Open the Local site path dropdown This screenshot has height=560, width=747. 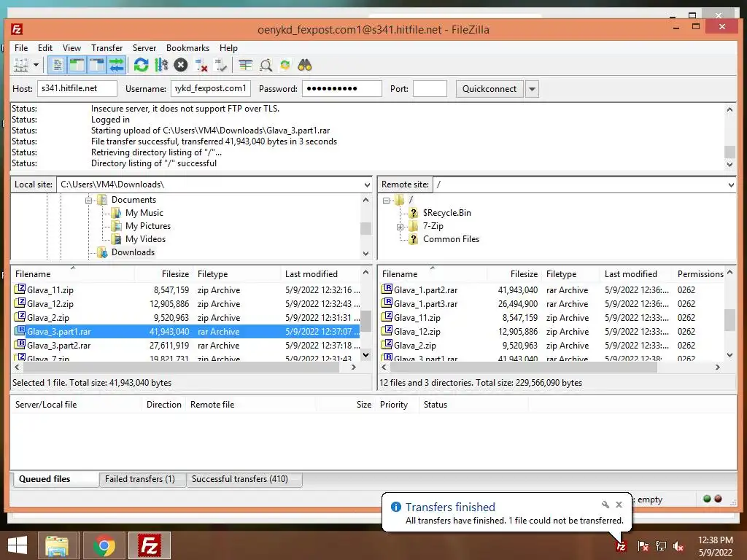click(367, 184)
